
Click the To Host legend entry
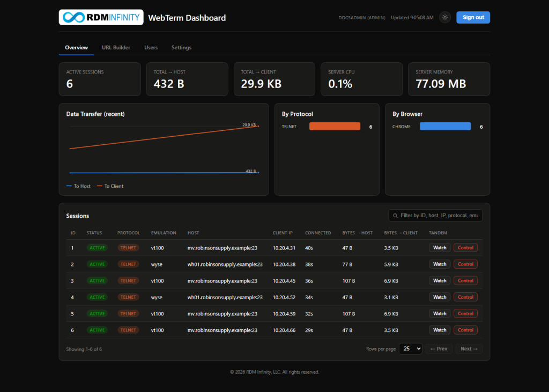[x=78, y=186]
